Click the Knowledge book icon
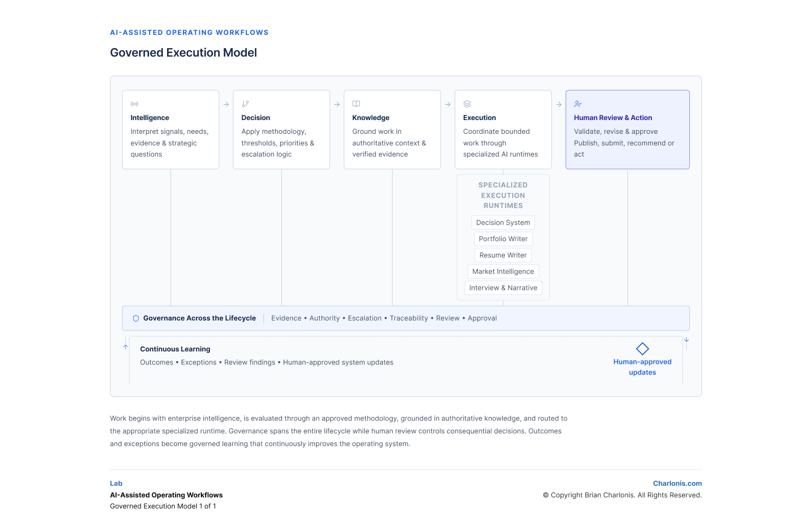 coord(356,104)
